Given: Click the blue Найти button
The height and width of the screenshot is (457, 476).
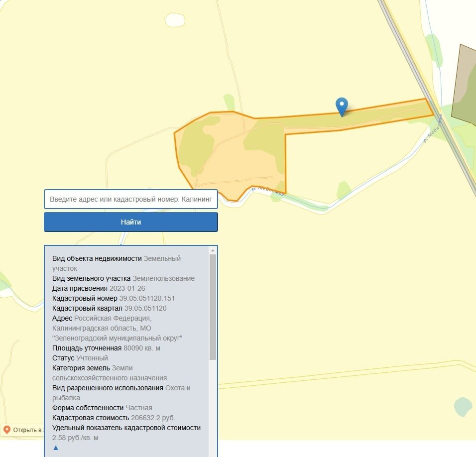Looking at the screenshot, I should click(x=131, y=222).
